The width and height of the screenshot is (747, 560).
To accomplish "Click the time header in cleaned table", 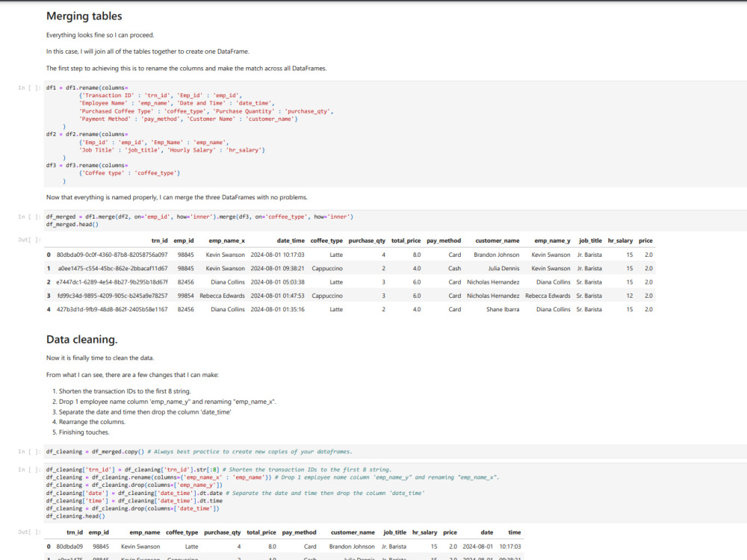I will [x=515, y=532].
